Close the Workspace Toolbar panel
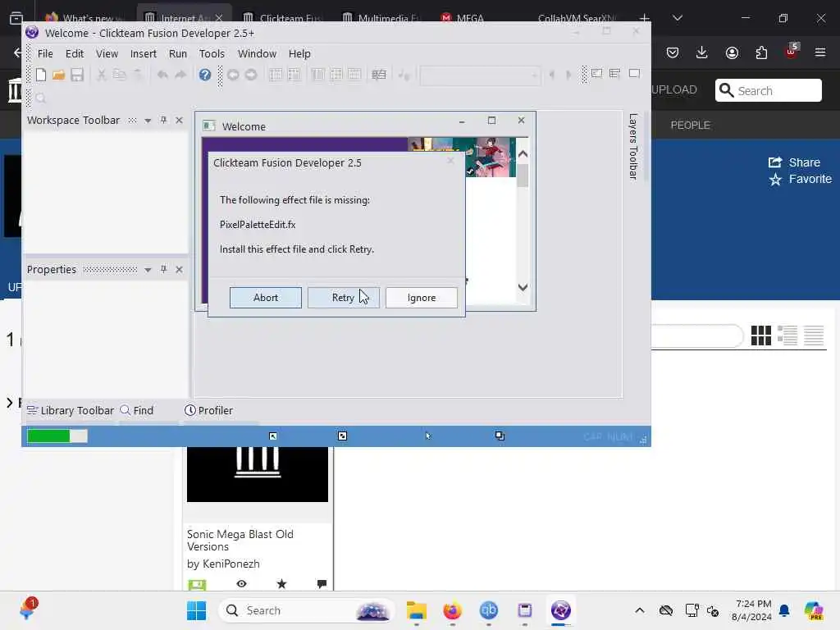Viewport: 840px width, 630px height. coord(180,120)
